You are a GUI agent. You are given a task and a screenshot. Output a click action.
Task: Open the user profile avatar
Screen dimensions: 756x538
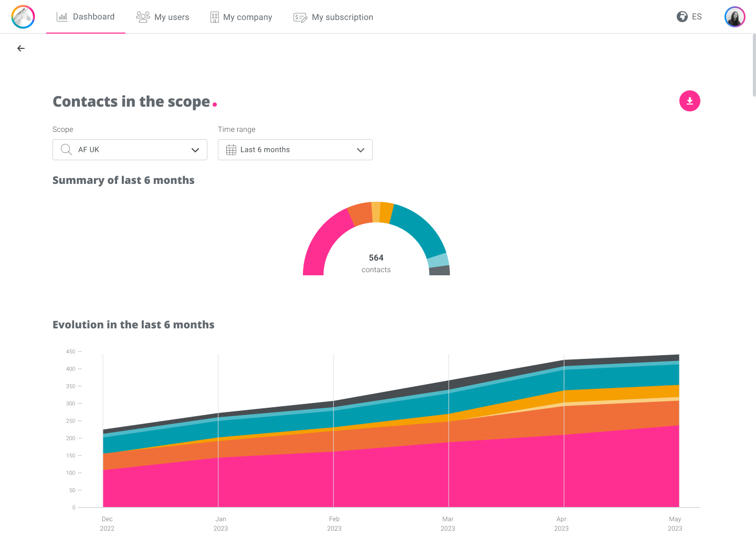(x=735, y=17)
